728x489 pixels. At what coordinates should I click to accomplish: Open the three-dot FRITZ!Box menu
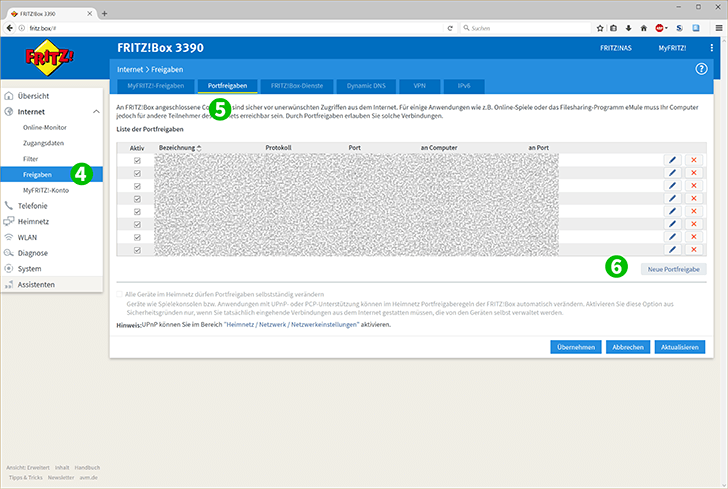coord(711,48)
